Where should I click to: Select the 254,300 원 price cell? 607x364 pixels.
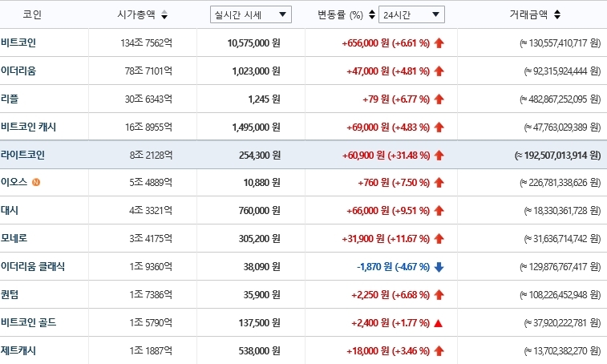point(260,156)
